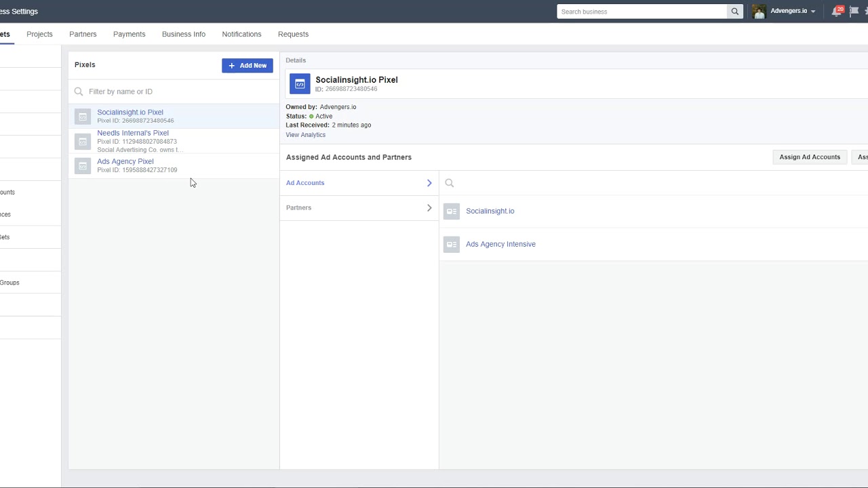Select Ads Agency Pixel in list
Screen dimensions: 868x488
(174, 166)
